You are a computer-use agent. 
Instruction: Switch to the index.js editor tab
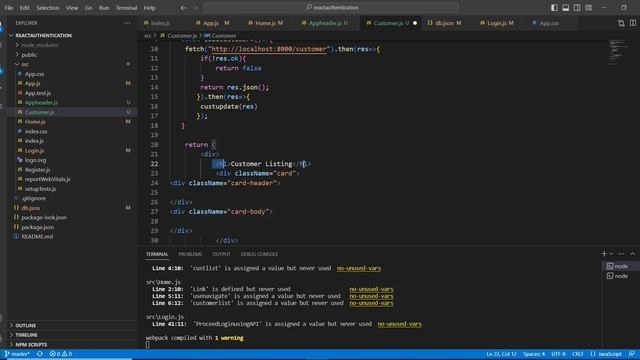pyautogui.click(x=160, y=23)
